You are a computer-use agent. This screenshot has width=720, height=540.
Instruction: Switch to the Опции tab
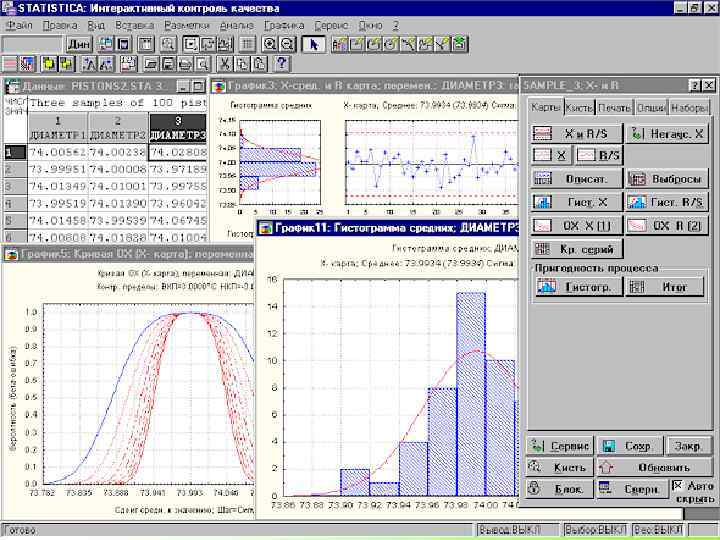pos(651,107)
